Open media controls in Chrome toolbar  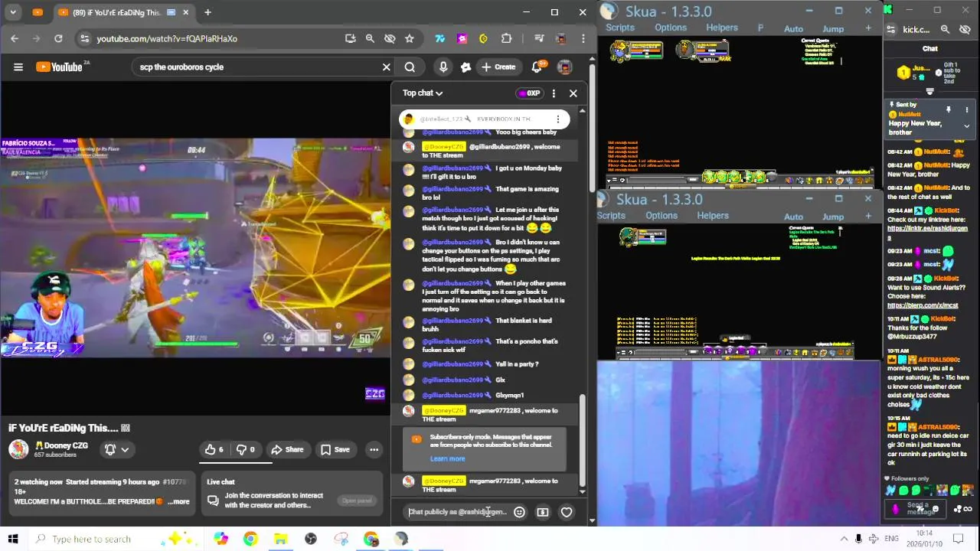539,38
